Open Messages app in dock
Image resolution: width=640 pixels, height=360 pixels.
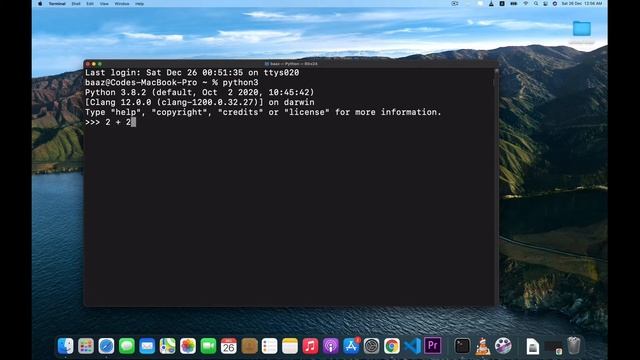point(127,346)
